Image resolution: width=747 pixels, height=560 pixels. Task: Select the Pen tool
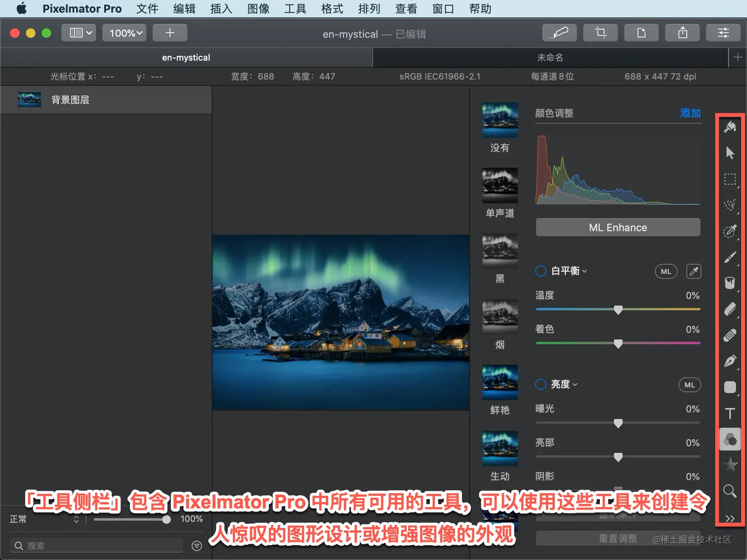point(730,361)
